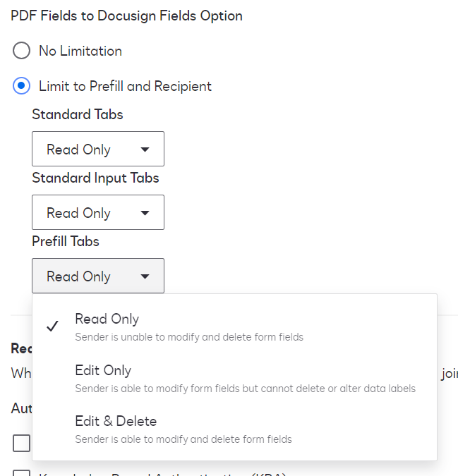Select the Limit to Prefill and Recipient radio
This screenshot has height=476, width=458.
[22, 86]
